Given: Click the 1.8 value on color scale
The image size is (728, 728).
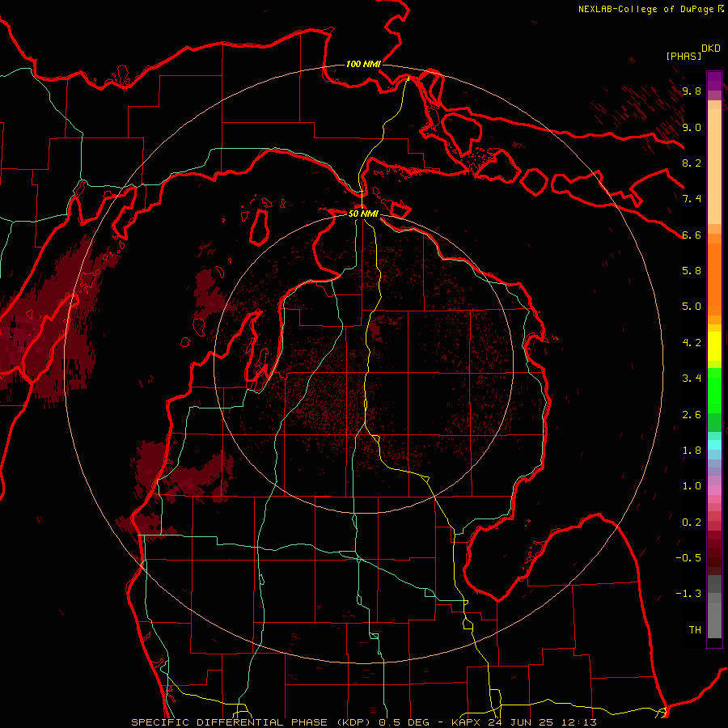Looking at the screenshot, I should (x=692, y=451).
